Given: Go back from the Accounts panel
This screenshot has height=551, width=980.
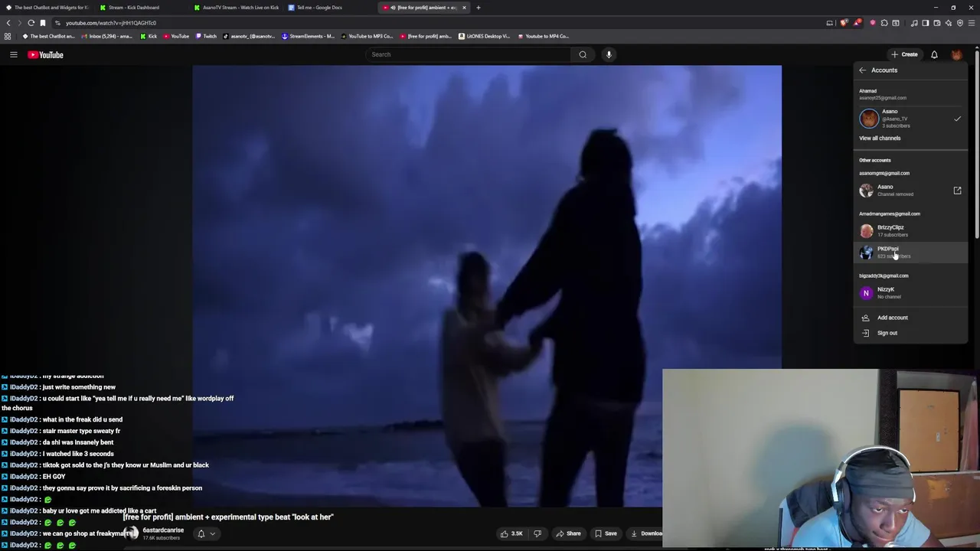Looking at the screenshot, I should (862, 70).
